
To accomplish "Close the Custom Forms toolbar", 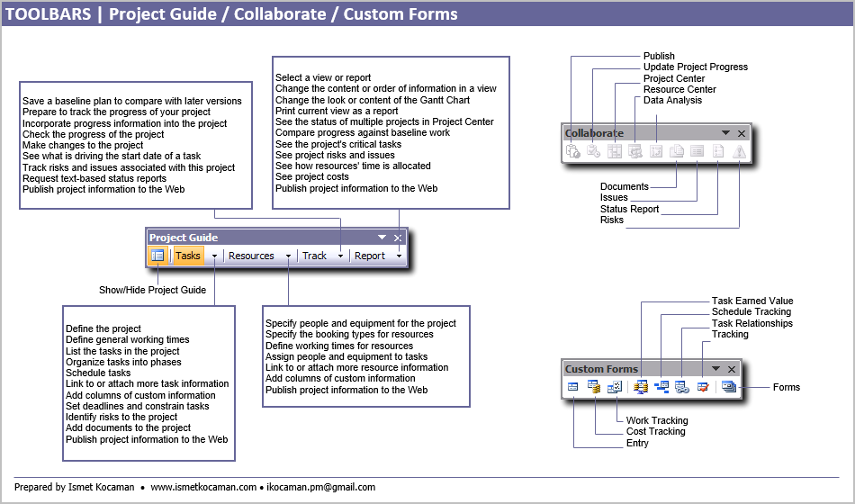I will click(732, 369).
